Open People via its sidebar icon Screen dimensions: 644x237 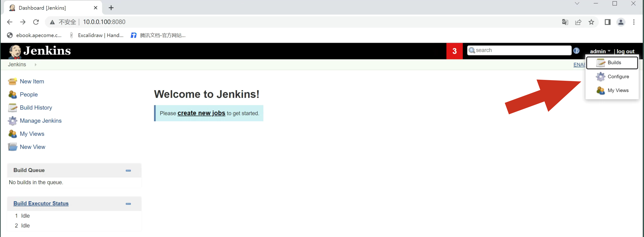(x=12, y=95)
